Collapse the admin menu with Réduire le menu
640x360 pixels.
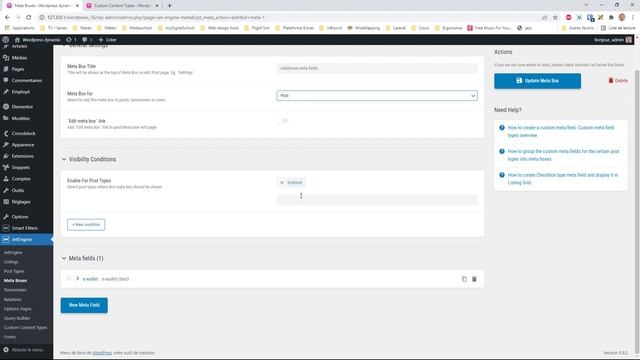click(x=23, y=350)
